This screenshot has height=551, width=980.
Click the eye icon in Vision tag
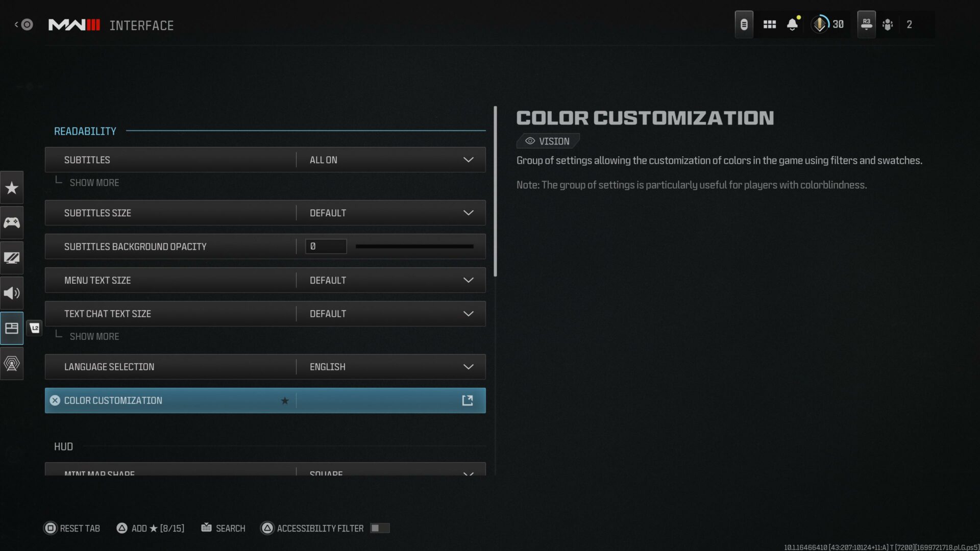[x=530, y=141]
